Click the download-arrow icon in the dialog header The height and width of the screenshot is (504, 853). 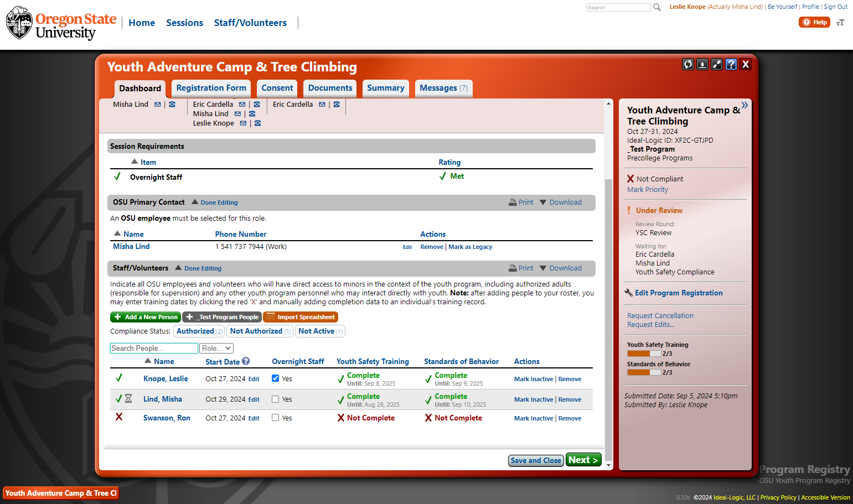702,64
